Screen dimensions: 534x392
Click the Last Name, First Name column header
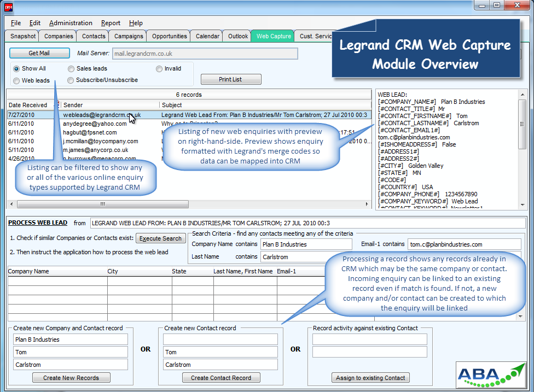[245, 271]
